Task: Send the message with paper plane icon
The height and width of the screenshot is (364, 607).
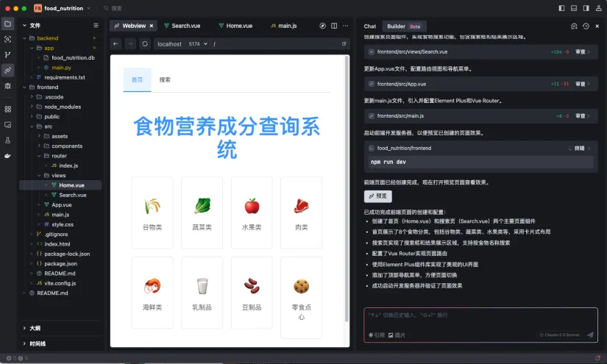Action: point(590,335)
